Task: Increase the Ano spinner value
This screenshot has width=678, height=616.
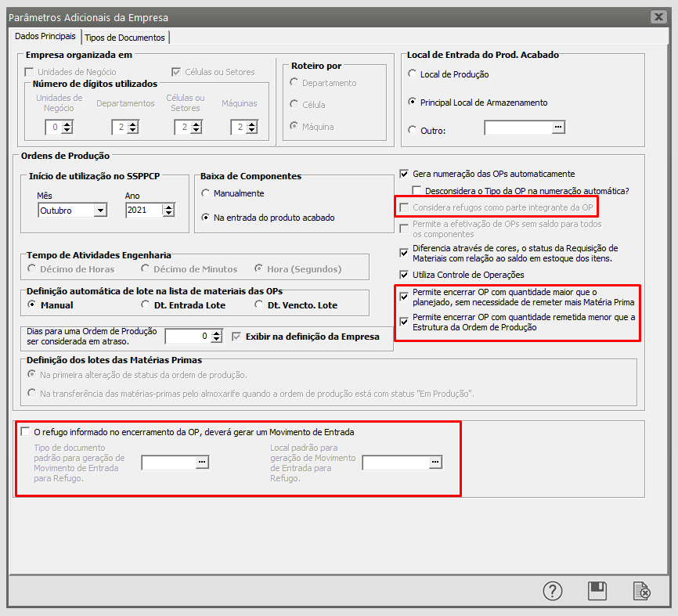Action: tap(168, 206)
